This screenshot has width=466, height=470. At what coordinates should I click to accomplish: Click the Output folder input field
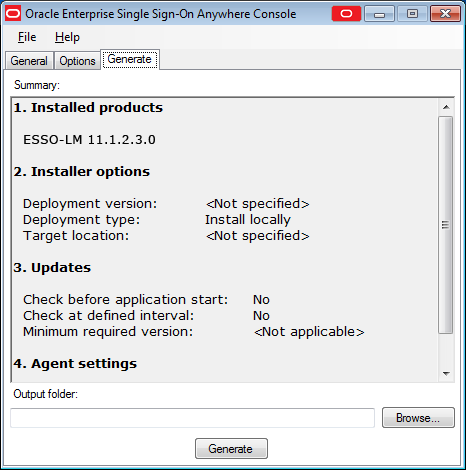(x=192, y=418)
